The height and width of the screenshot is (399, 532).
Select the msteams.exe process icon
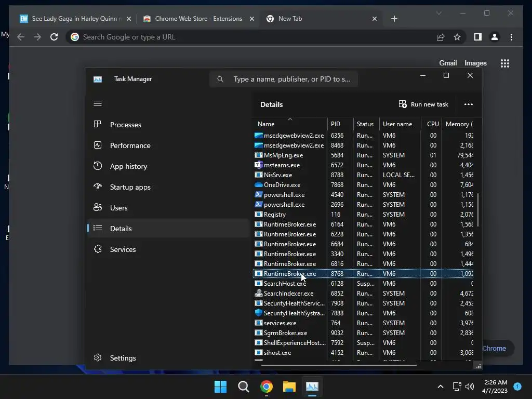pyautogui.click(x=259, y=165)
